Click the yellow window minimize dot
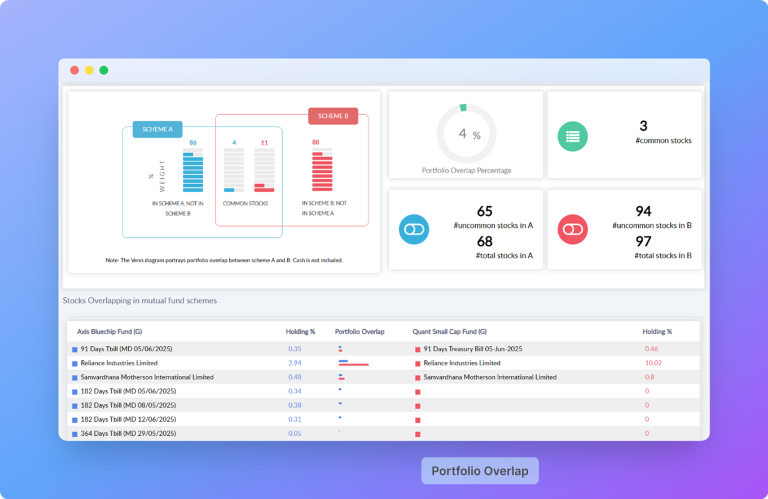The width and height of the screenshot is (768, 499). (89, 70)
